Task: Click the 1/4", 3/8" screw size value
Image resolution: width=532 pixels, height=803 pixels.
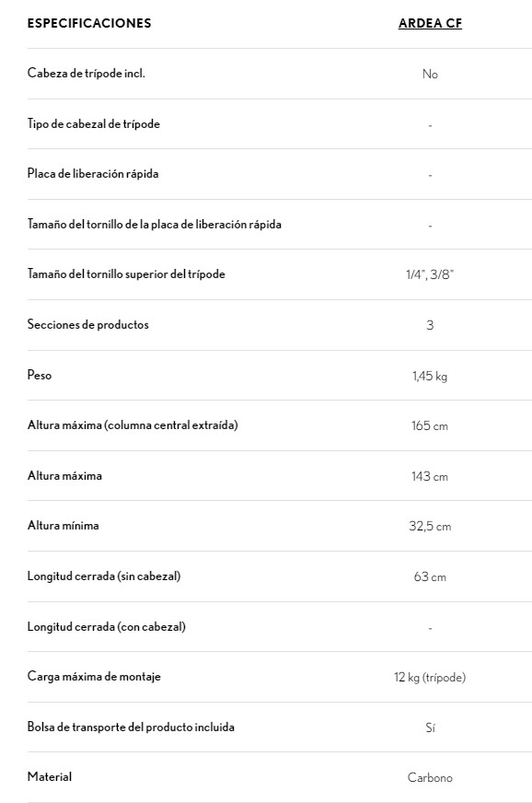Action: (x=430, y=274)
